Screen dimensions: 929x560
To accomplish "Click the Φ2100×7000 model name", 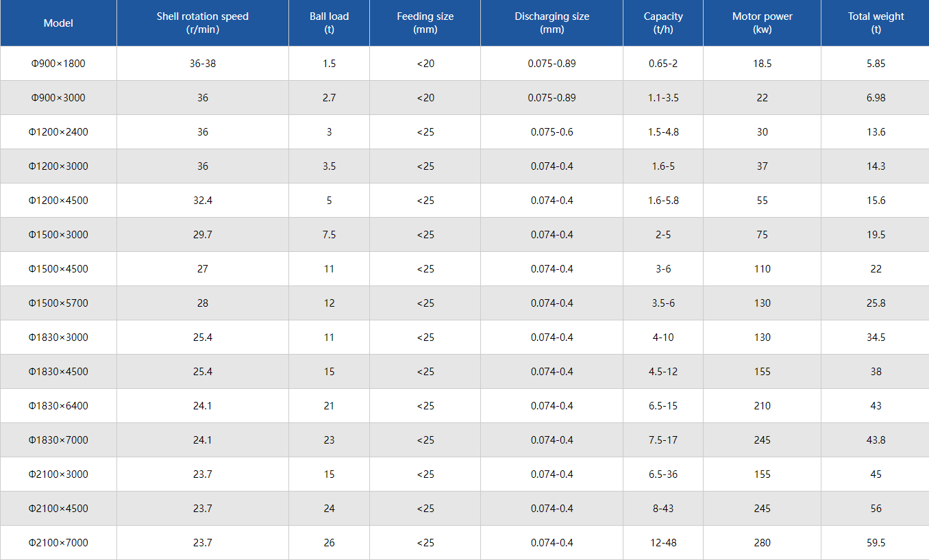I will pyautogui.click(x=58, y=543).
